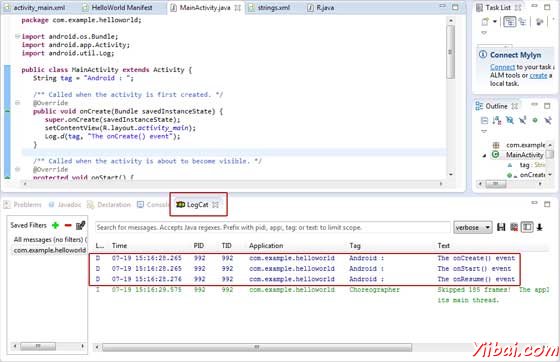Select the com.example.helloworld saved filter
Viewport: 560px width, 362px height.
[50, 250]
